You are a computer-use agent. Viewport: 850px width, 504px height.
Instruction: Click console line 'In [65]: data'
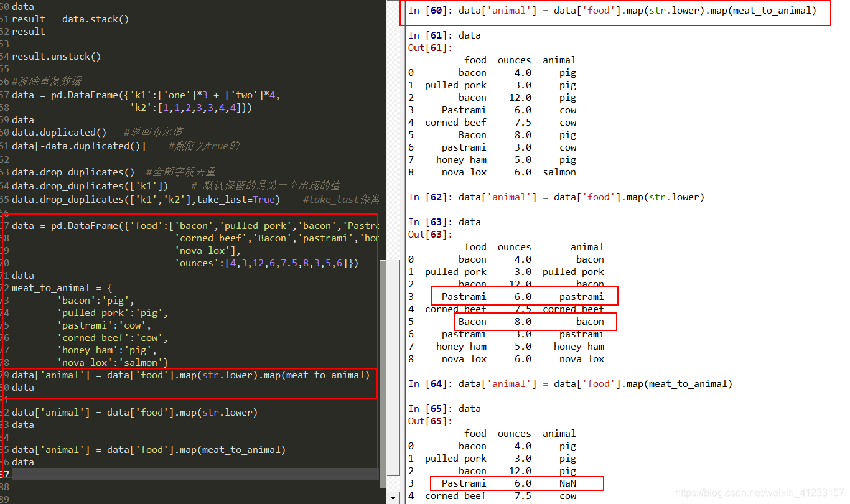coord(444,408)
